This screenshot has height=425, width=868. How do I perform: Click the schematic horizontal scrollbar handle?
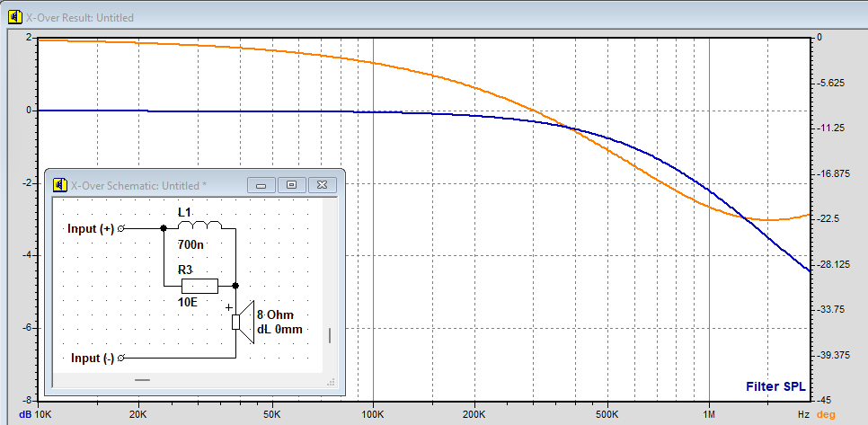click(142, 380)
